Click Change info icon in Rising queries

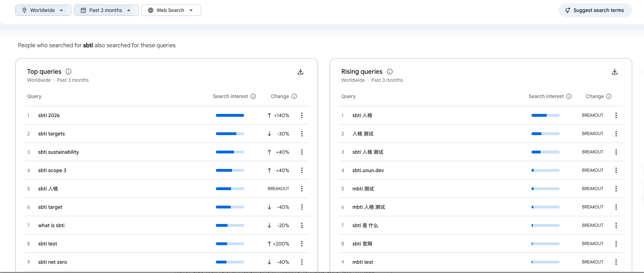coord(609,96)
